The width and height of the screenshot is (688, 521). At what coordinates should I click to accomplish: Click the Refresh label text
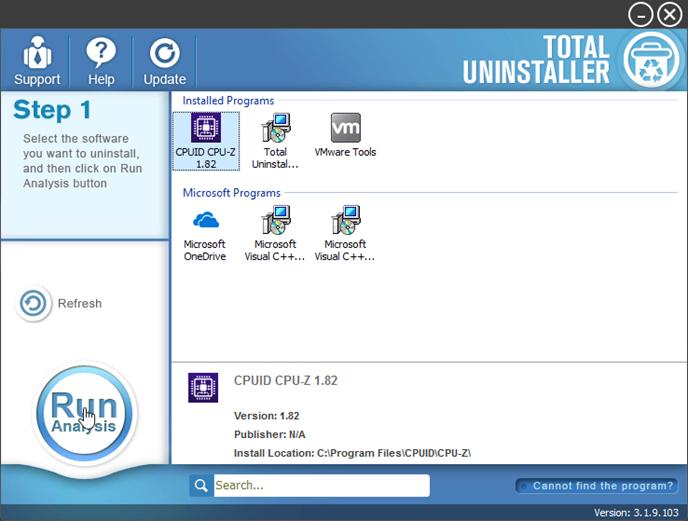coord(80,303)
